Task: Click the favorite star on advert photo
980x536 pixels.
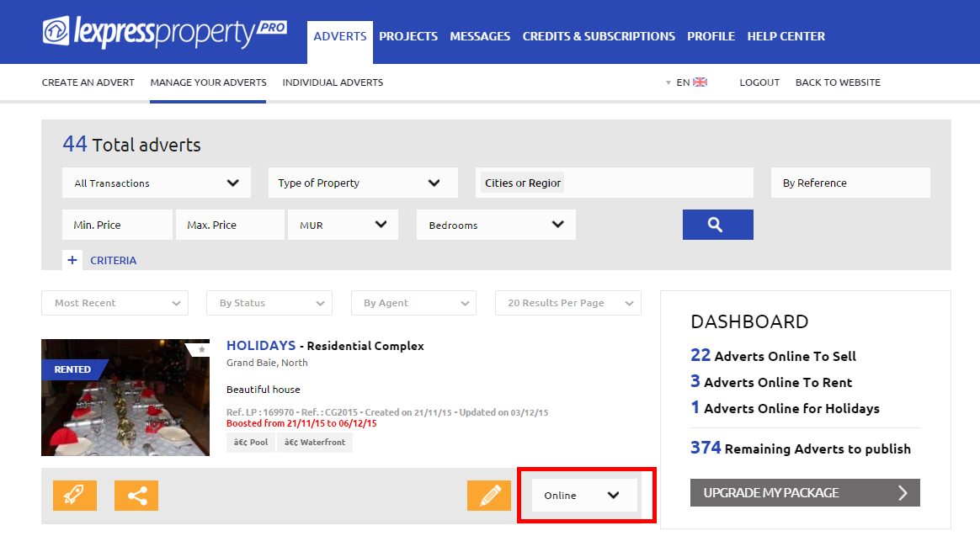Action: click(x=201, y=349)
